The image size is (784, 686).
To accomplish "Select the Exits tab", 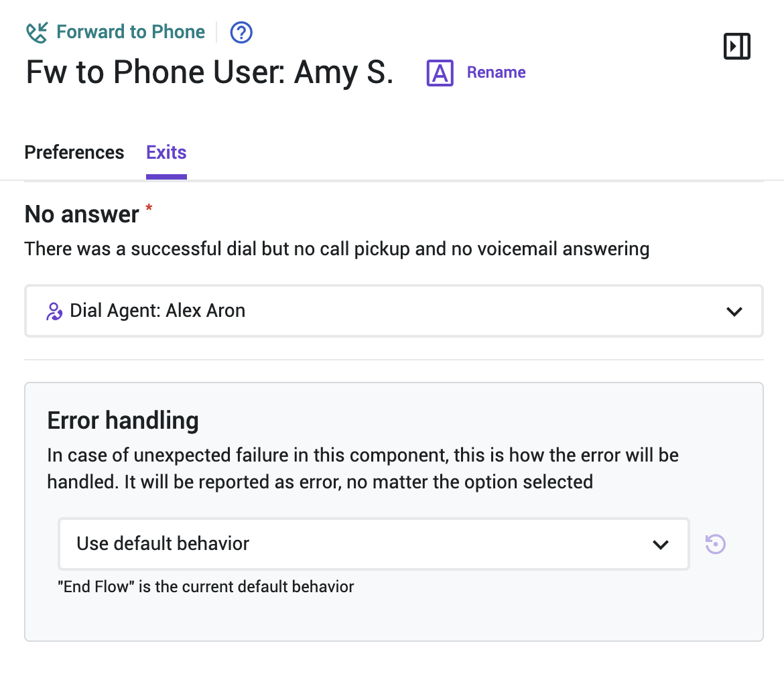I will click(166, 153).
